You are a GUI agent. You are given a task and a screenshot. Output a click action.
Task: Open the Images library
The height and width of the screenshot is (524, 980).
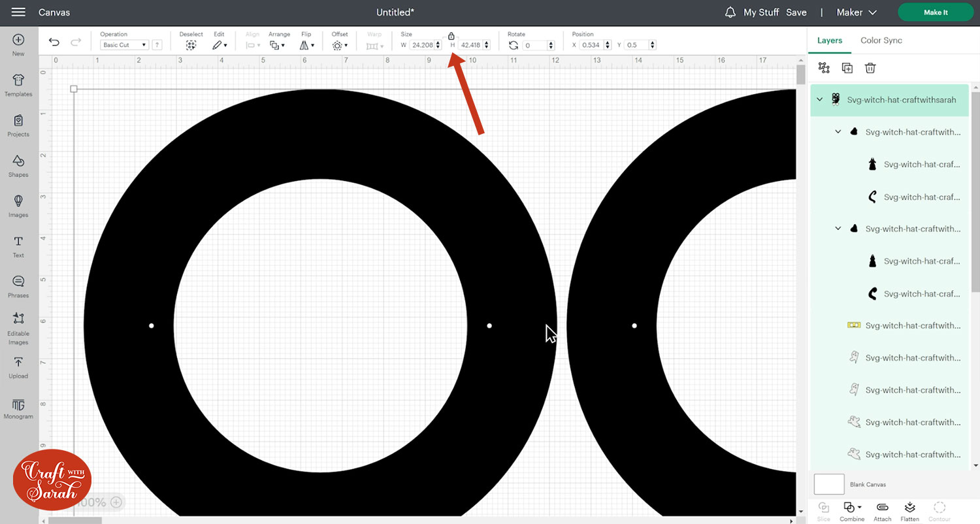coord(18,206)
